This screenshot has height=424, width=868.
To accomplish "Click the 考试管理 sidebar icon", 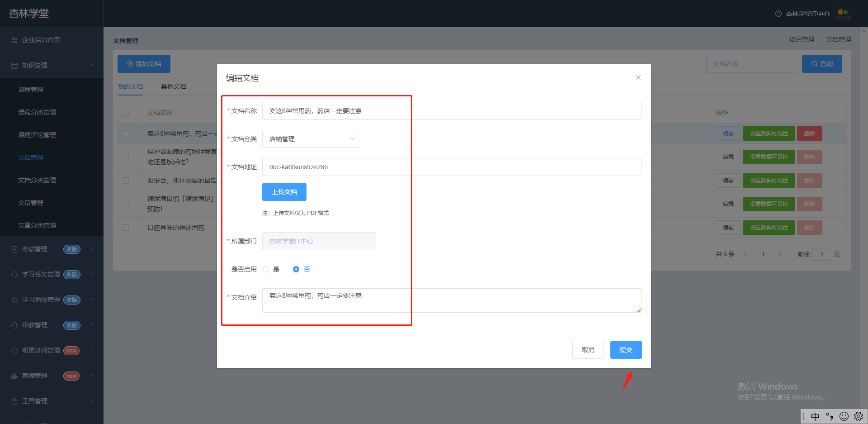I will point(14,249).
